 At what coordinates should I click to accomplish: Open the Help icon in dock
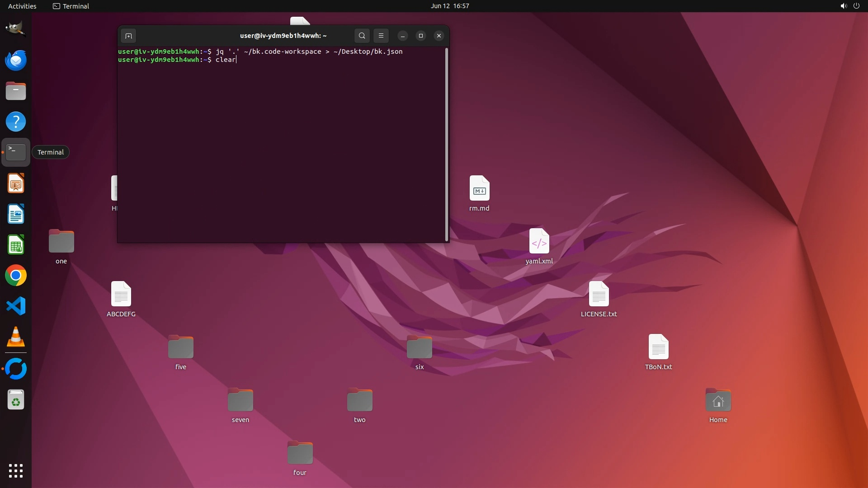pyautogui.click(x=16, y=122)
